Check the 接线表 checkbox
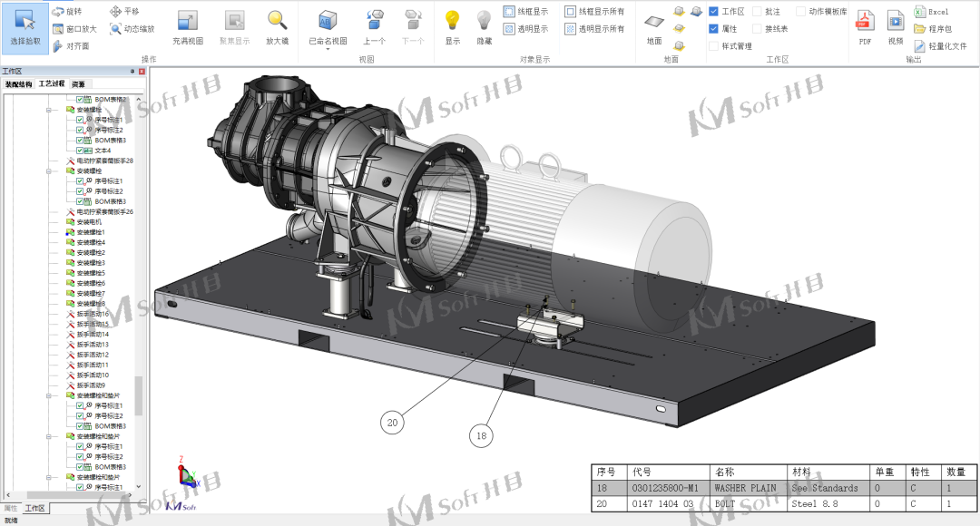 (757, 29)
